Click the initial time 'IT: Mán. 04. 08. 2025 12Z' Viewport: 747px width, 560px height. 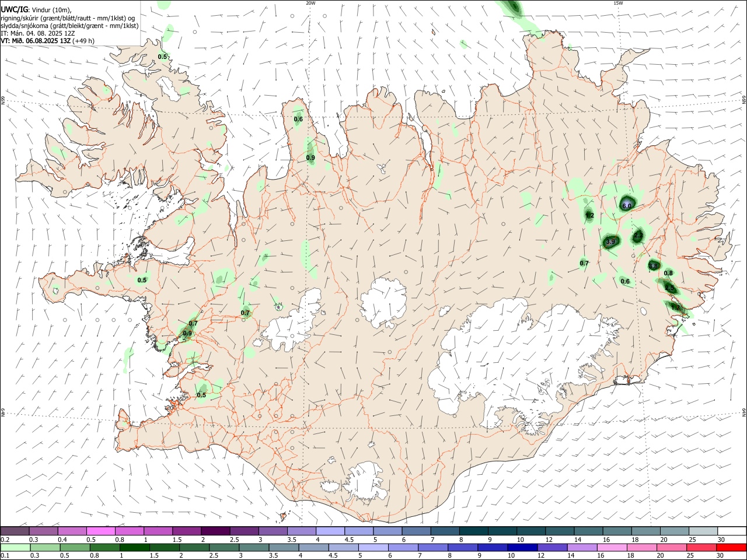[x=37, y=33]
